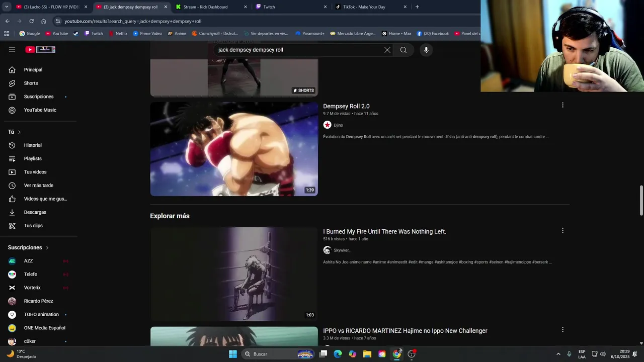Show hidden system tray icons chevron

pos(558,354)
